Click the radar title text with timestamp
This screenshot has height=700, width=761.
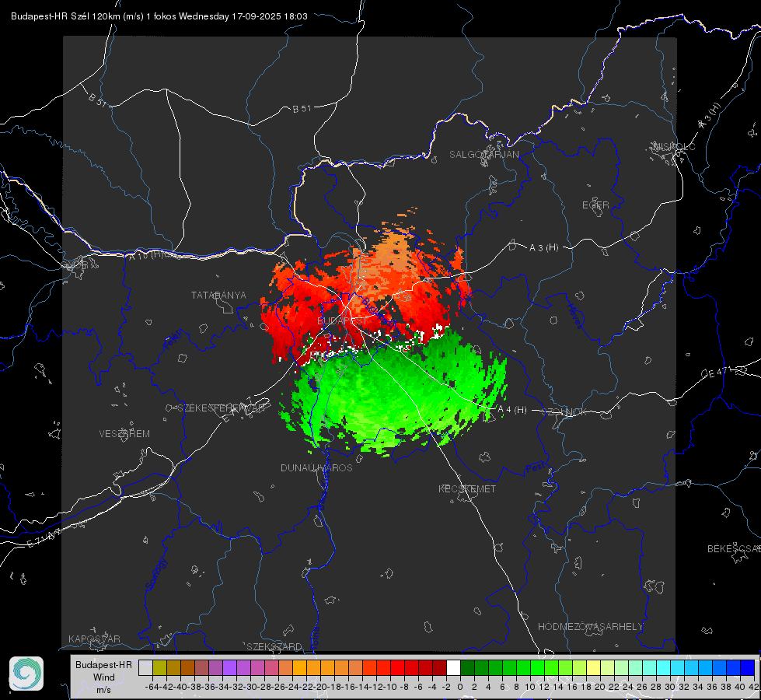point(159,16)
